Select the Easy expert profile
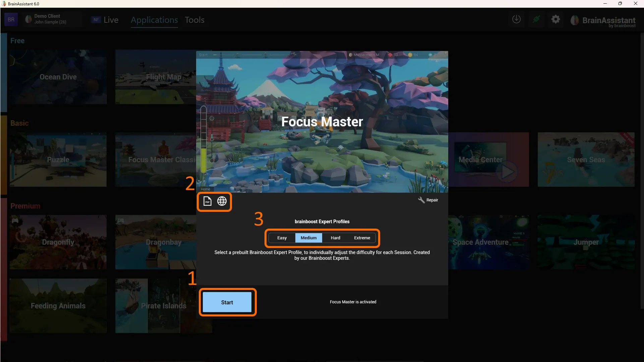 pos(282,238)
